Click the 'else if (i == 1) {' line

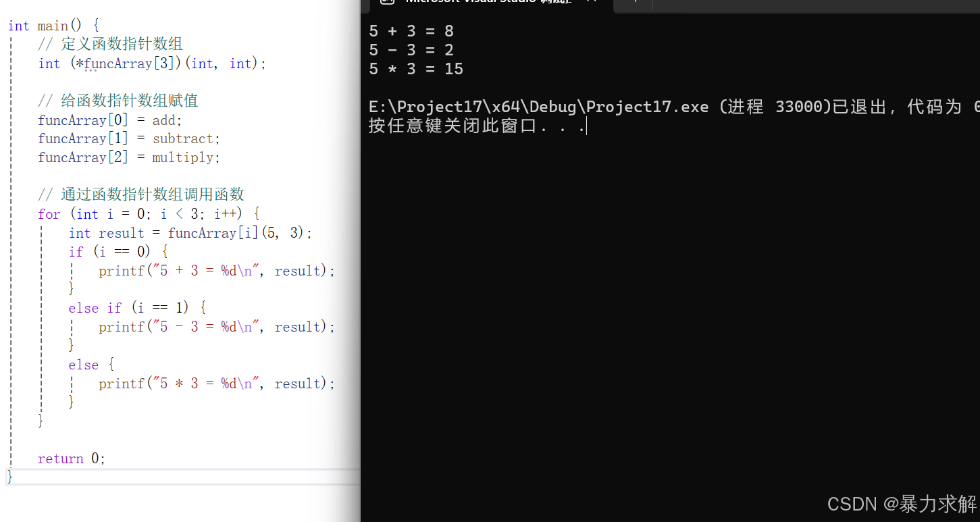pos(137,308)
